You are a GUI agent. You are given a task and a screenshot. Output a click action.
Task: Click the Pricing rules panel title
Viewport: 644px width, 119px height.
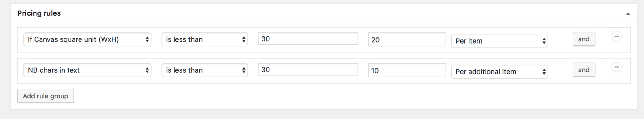tap(39, 13)
